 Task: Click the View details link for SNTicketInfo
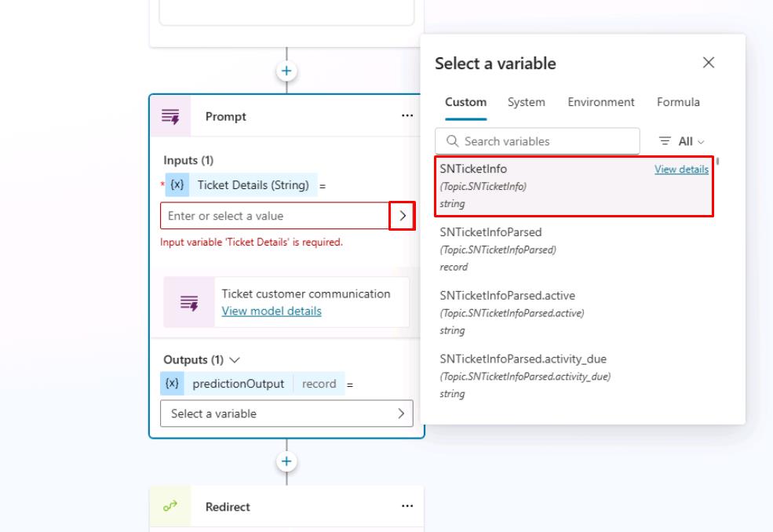tap(680, 169)
